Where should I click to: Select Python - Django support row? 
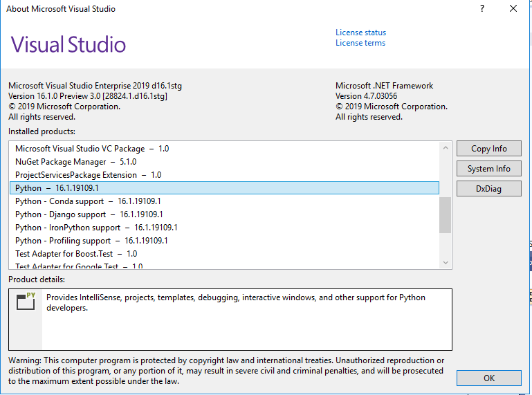point(224,214)
